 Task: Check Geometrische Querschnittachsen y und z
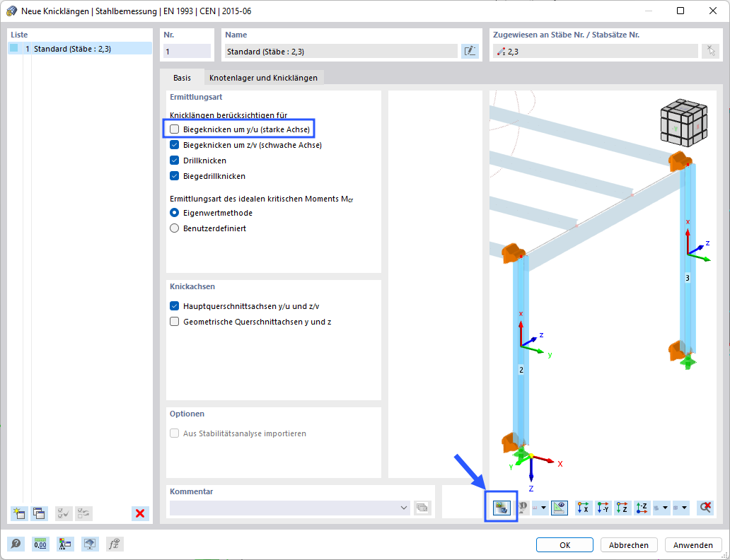(x=174, y=322)
